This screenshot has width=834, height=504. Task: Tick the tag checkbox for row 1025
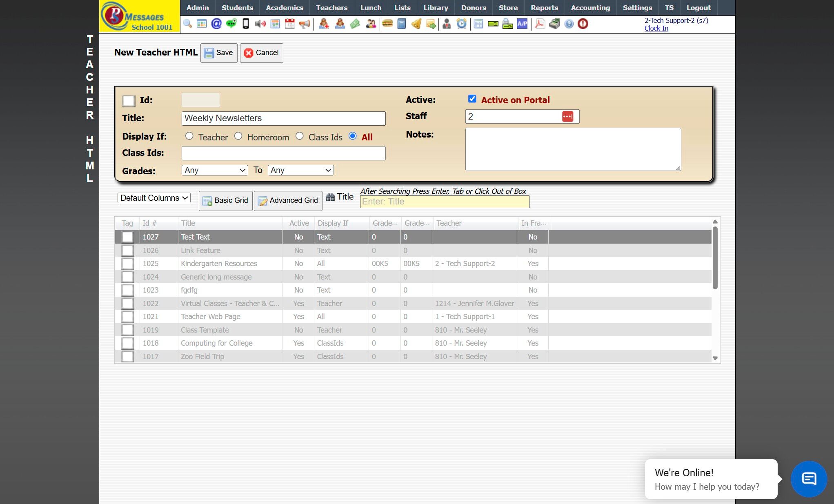pos(128,264)
